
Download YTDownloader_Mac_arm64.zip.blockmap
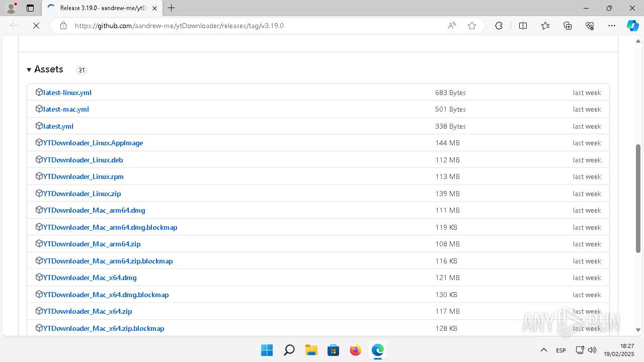pos(108,261)
